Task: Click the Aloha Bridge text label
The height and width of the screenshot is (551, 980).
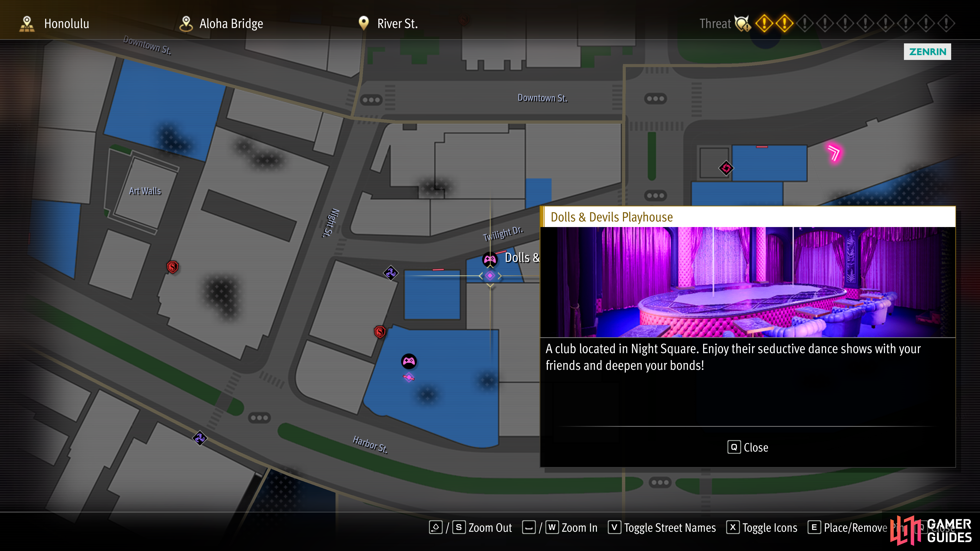Action: 231,23
